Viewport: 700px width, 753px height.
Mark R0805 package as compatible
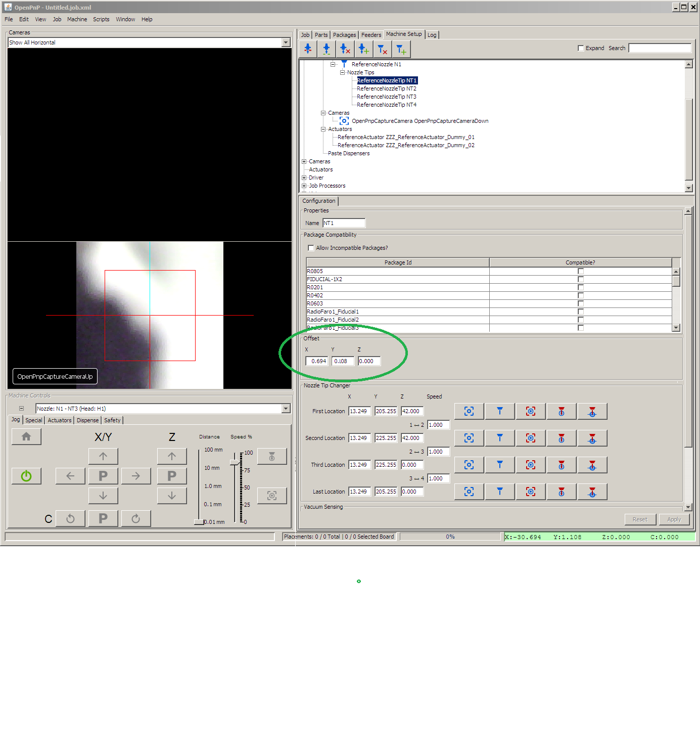click(x=581, y=271)
